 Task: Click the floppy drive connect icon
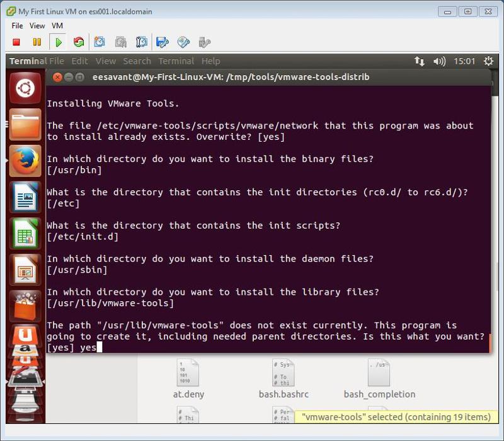coord(163,42)
